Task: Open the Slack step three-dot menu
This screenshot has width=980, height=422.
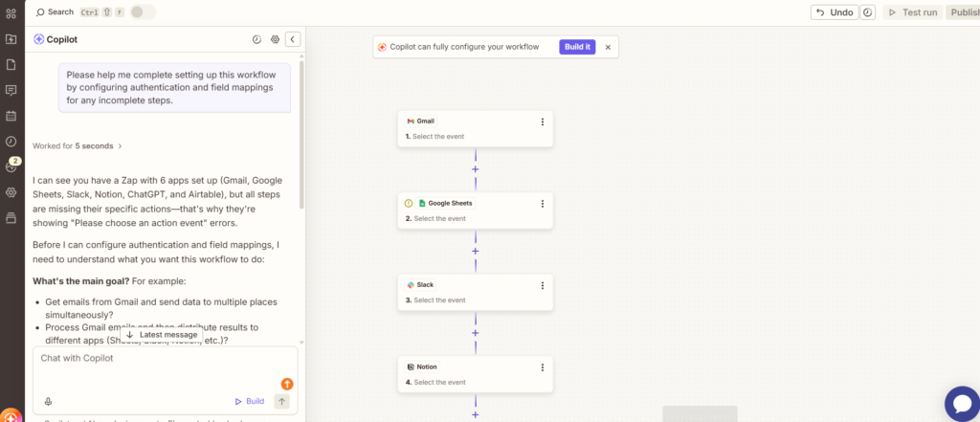Action: point(543,286)
